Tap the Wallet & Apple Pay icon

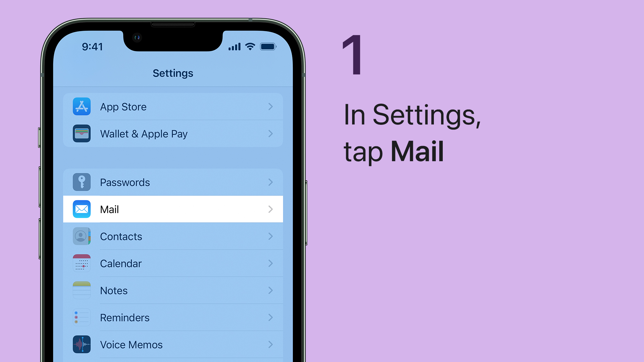click(82, 133)
